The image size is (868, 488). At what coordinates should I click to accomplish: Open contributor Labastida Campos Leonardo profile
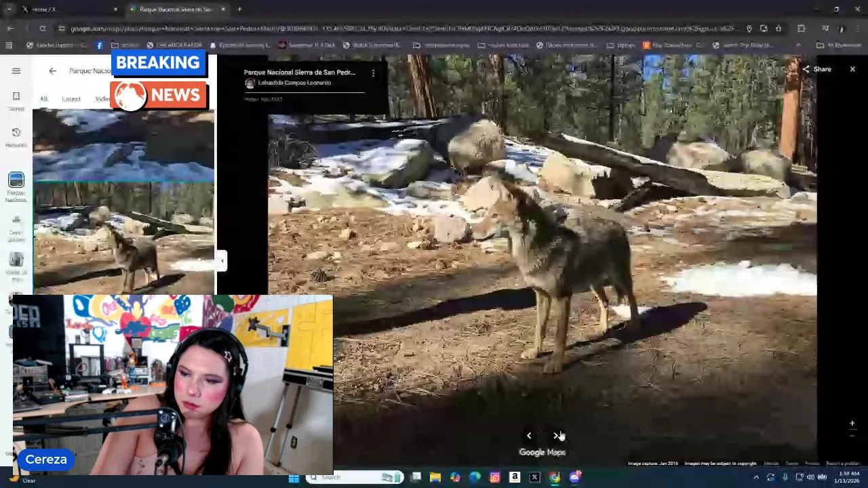point(294,83)
